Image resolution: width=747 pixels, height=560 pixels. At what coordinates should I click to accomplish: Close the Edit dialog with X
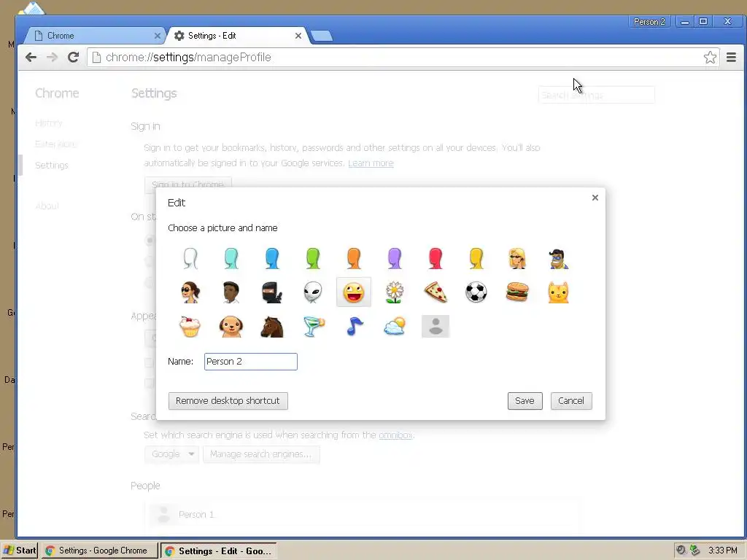(595, 198)
